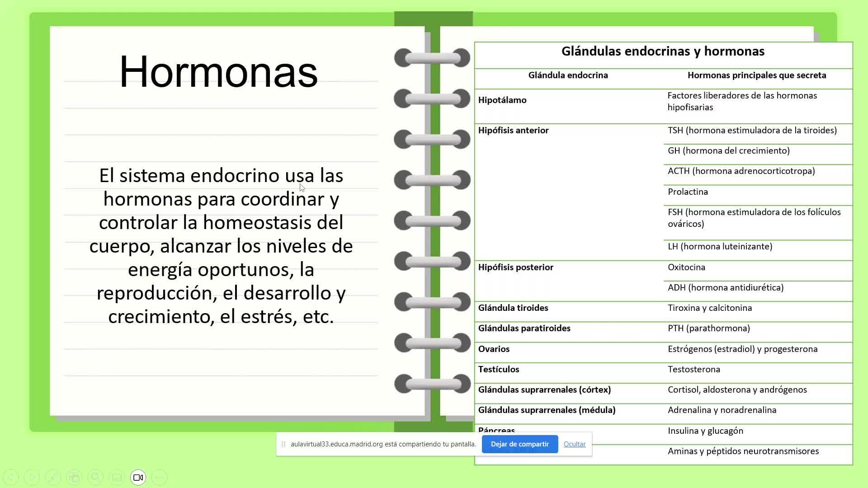Select the Hipotálamo table row
This screenshot has height=488, width=868.
[502, 100]
